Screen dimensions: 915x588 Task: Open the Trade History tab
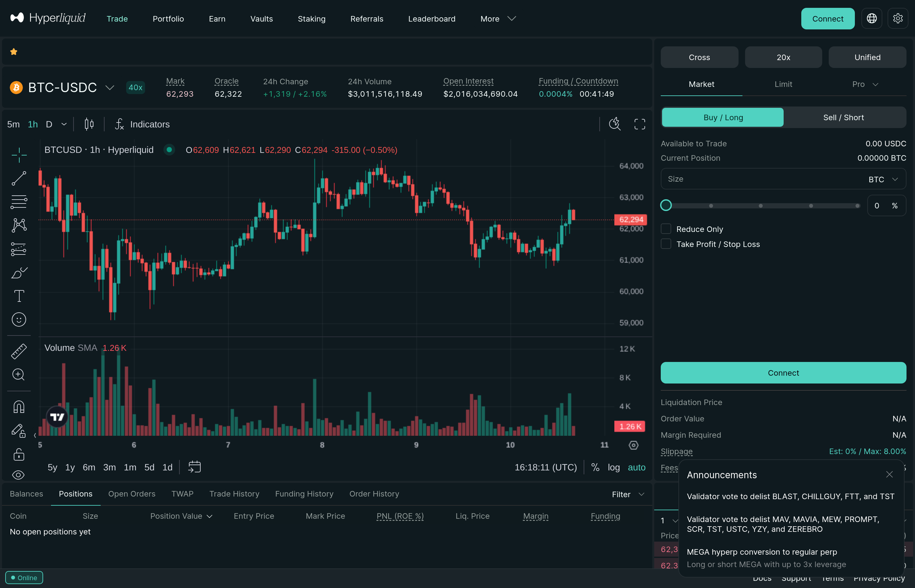(234, 494)
